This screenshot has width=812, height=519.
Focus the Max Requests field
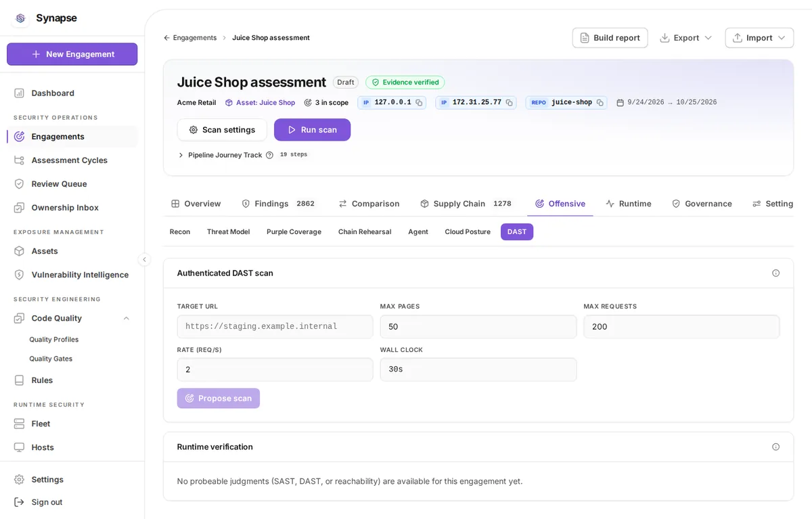tap(681, 327)
